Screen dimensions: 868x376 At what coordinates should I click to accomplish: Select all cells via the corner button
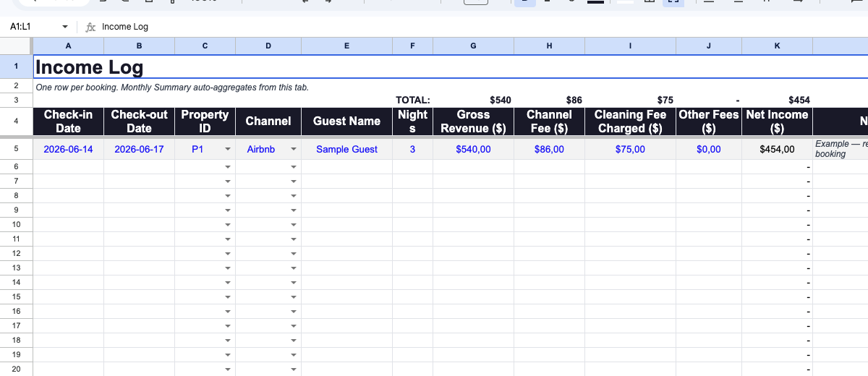tap(16, 46)
